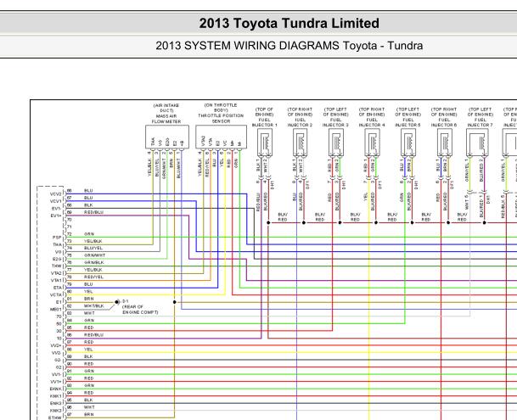Click the GRN/BLK wire label at pin 76
This screenshot has height=420, width=517.
point(94,263)
